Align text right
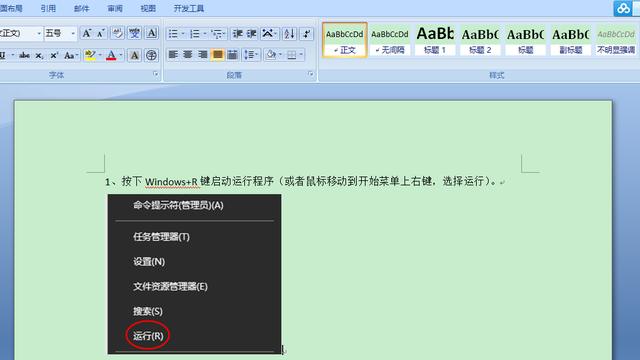 click(203, 55)
